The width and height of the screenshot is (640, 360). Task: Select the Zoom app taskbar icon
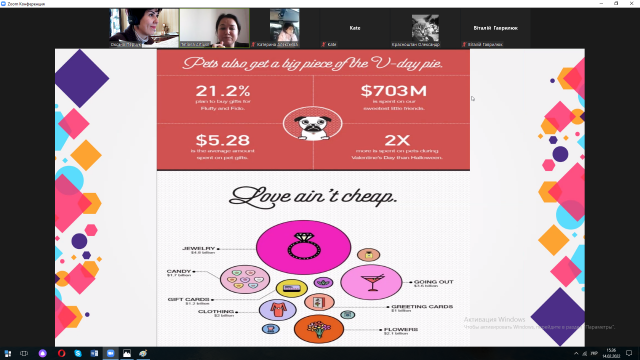click(x=110, y=353)
